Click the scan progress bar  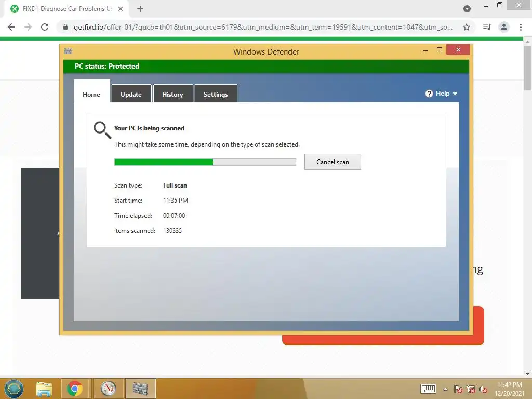pyautogui.click(x=205, y=162)
